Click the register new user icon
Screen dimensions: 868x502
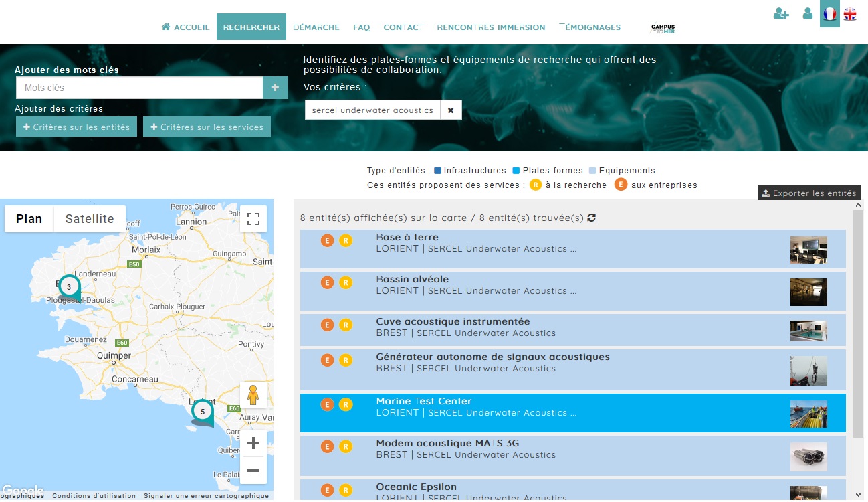coord(781,13)
